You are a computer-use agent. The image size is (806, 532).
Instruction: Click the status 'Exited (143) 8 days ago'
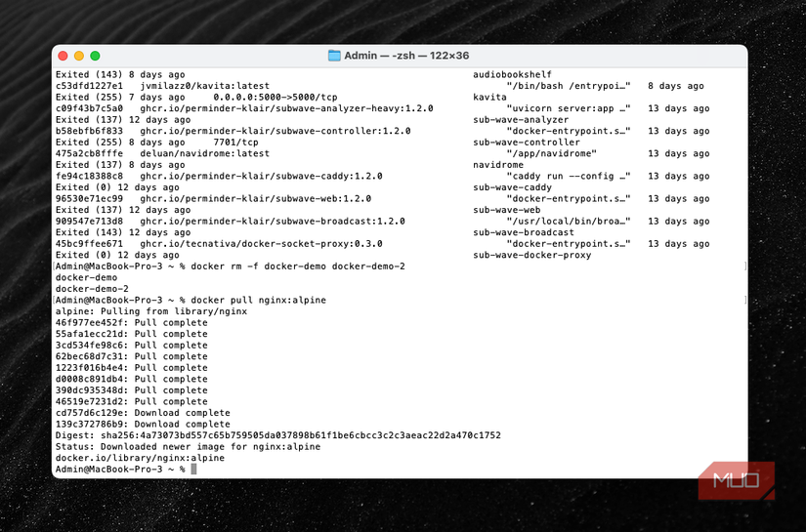point(120,74)
